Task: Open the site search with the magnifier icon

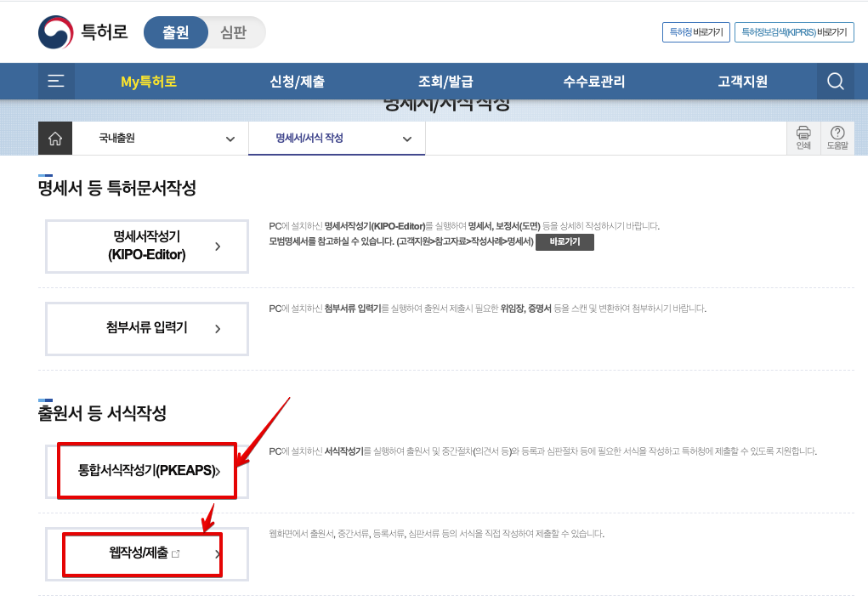Action: [x=835, y=81]
